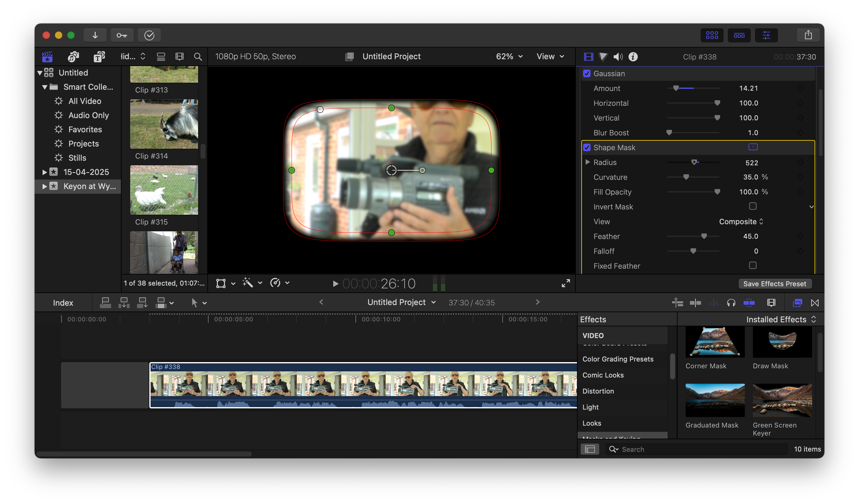Disable the Shape Mask checkbox
This screenshot has width=859, height=504.
point(587,147)
